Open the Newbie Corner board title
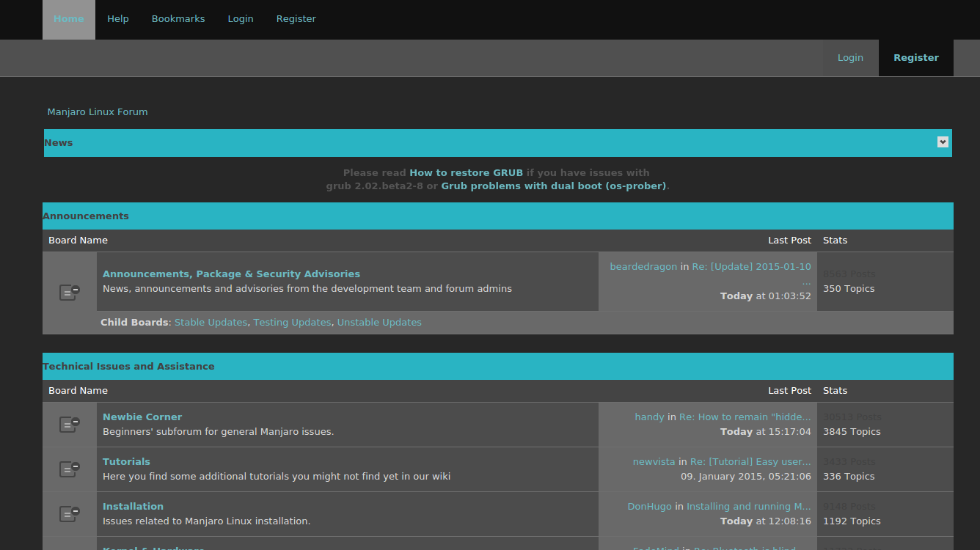This screenshot has height=550, width=980. pos(142,416)
